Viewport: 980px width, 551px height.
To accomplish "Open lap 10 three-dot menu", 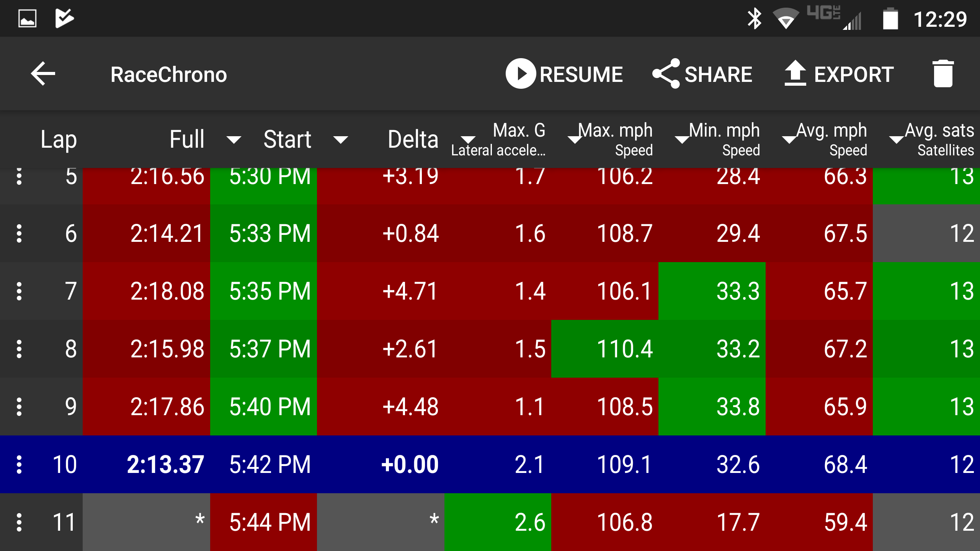I will (19, 464).
